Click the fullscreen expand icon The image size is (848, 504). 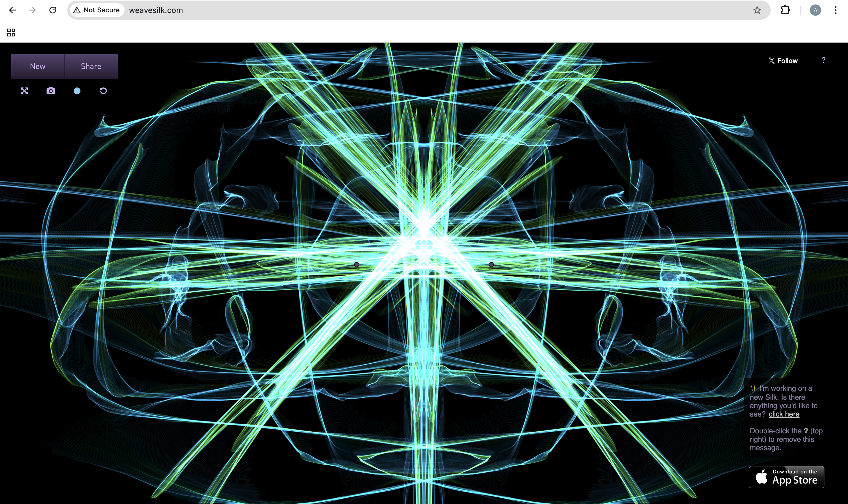(24, 91)
